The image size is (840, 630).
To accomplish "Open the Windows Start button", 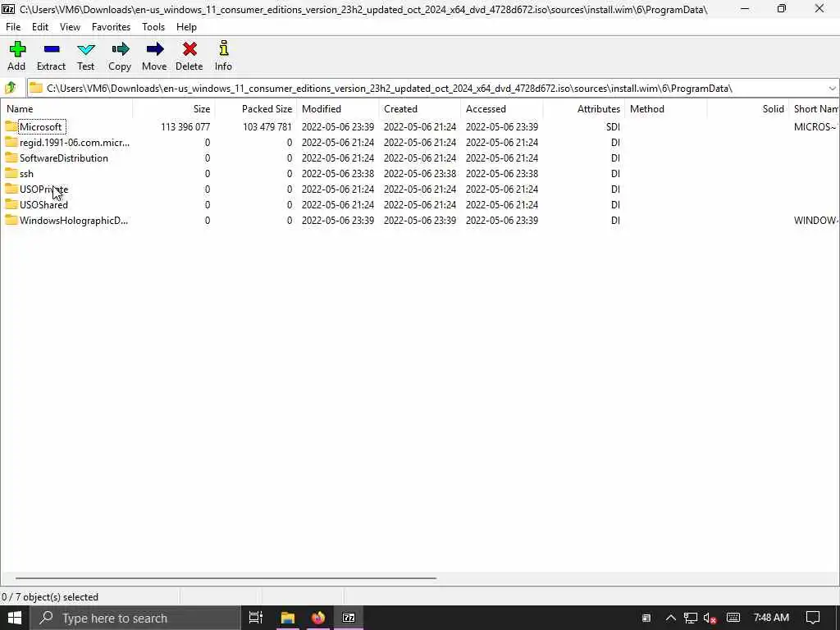I will point(15,618).
